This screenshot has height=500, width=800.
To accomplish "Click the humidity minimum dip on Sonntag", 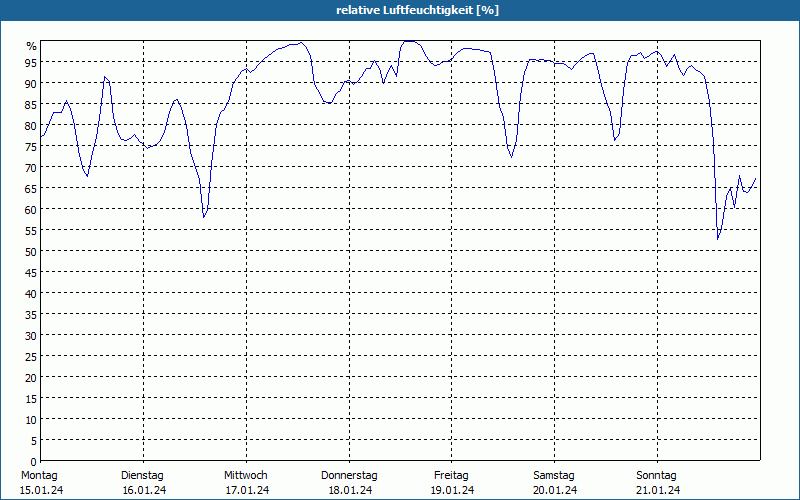I will coord(718,239).
